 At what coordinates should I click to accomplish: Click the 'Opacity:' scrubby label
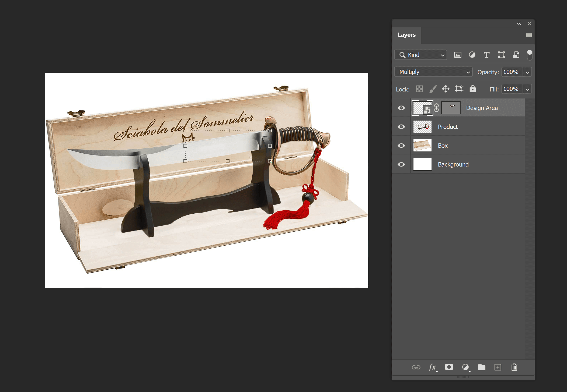(488, 72)
